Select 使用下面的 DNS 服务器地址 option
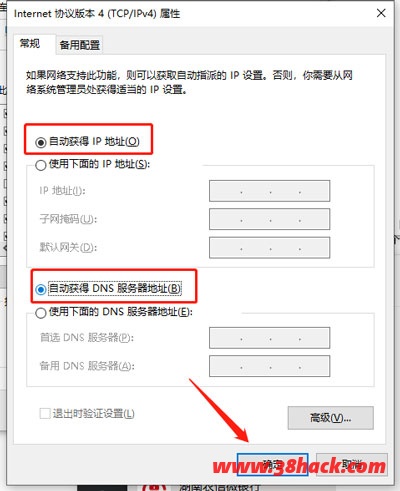400x491 pixels. tap(41, 313)
